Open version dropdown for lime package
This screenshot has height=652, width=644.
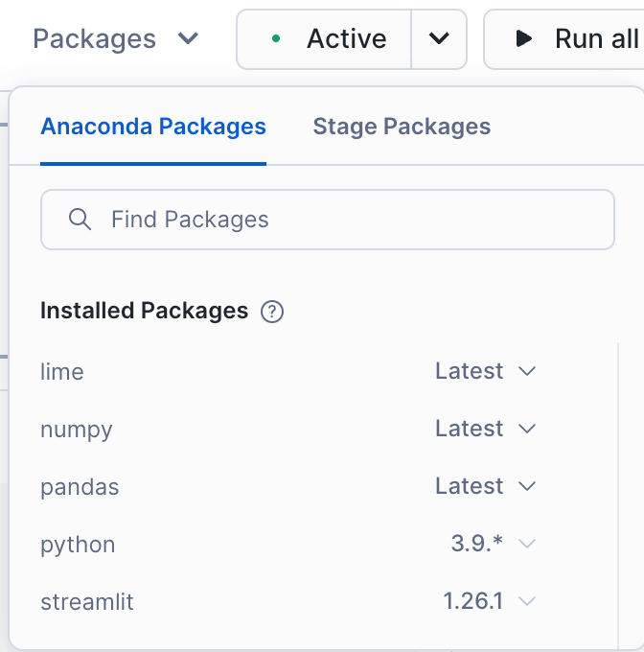point(526,371)
